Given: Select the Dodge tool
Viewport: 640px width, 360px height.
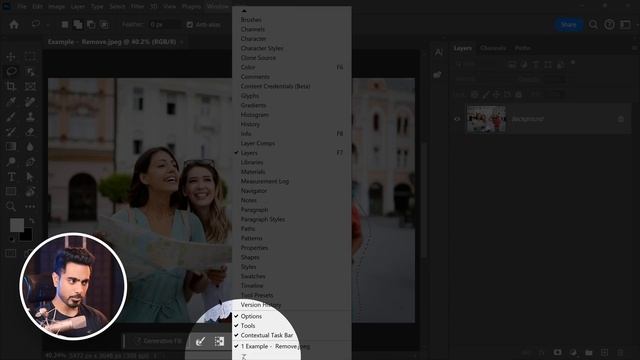Looking at the screenshot, I should [11, 162].
